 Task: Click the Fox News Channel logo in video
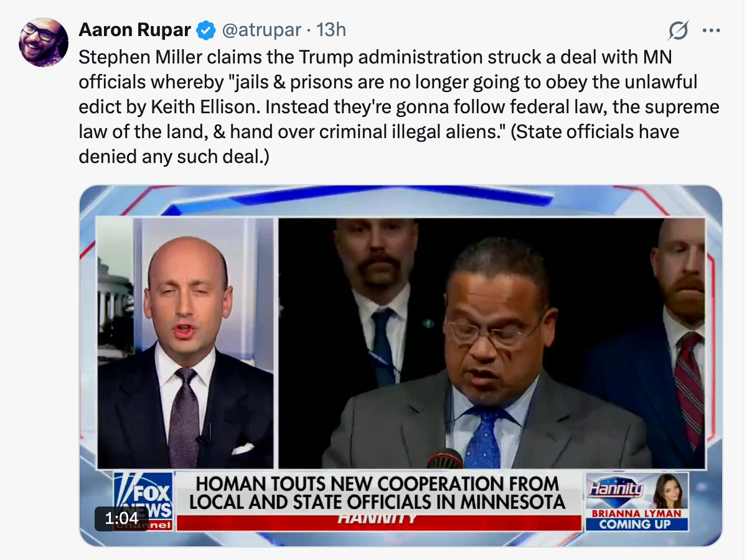pos(143,501)
